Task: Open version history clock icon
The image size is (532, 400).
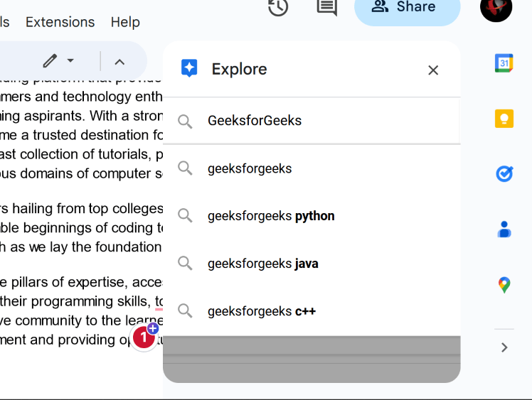Action: click(x=278, y=8)
